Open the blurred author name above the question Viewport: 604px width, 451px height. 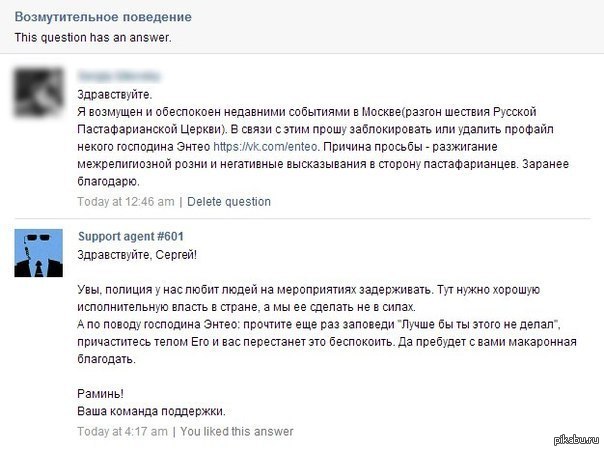coord(119,76)
